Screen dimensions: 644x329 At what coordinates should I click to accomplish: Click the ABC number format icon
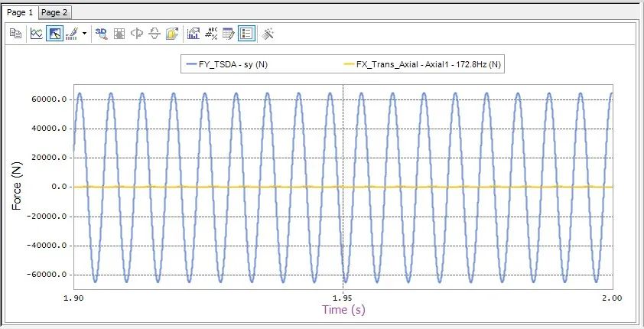[x=211, y=33]
